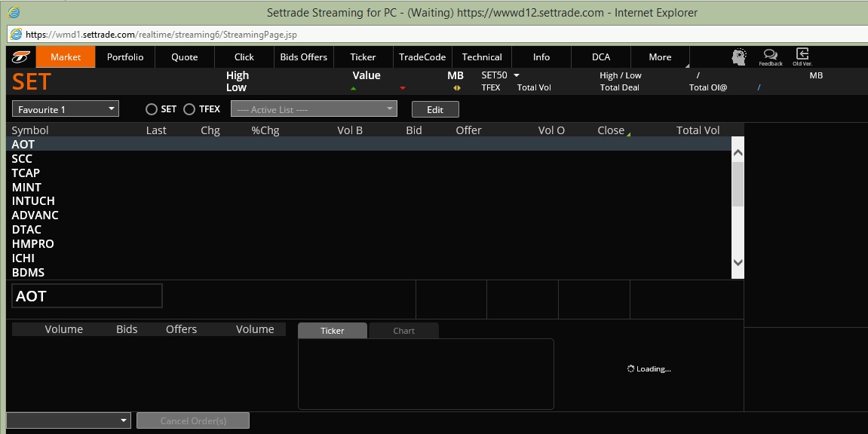Select the DTAC row in the watchlist

369,230
